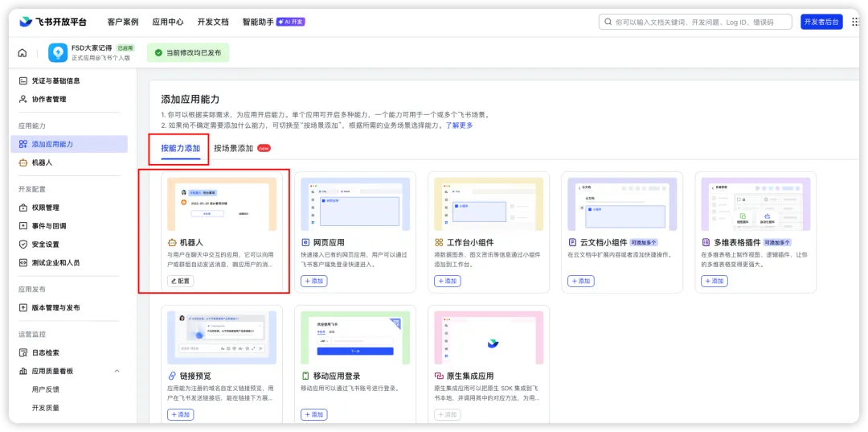The image size is (868, 432).
Task: Click the 已启用 status tag
Action: pos(125,48)
